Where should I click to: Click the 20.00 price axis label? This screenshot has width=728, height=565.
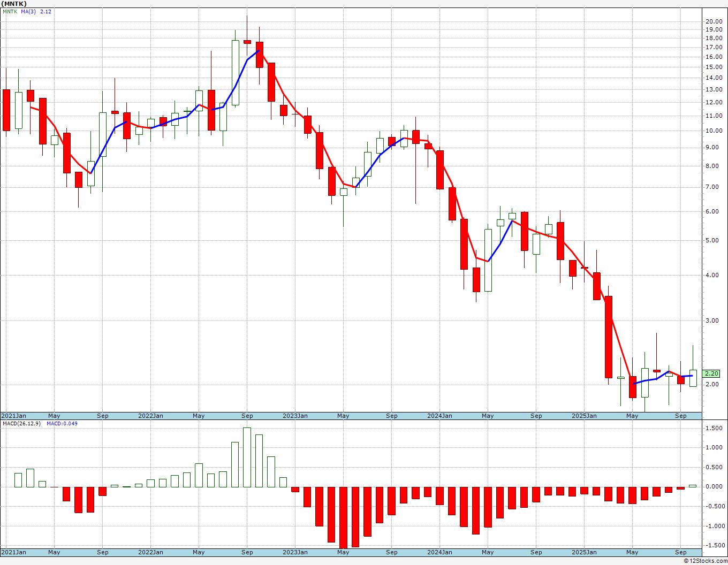714,21
